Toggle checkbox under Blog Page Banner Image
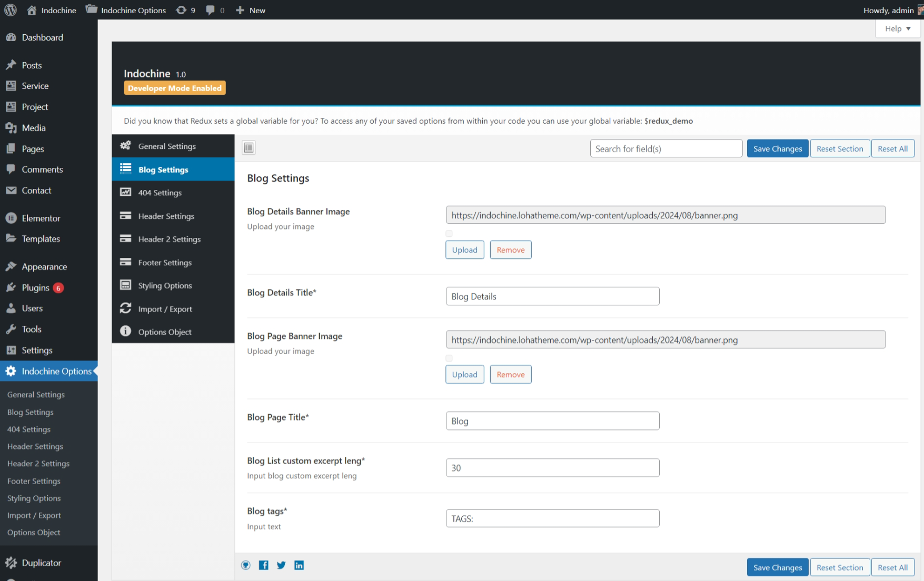The image size is (924, 581). [x=449, y=358]
